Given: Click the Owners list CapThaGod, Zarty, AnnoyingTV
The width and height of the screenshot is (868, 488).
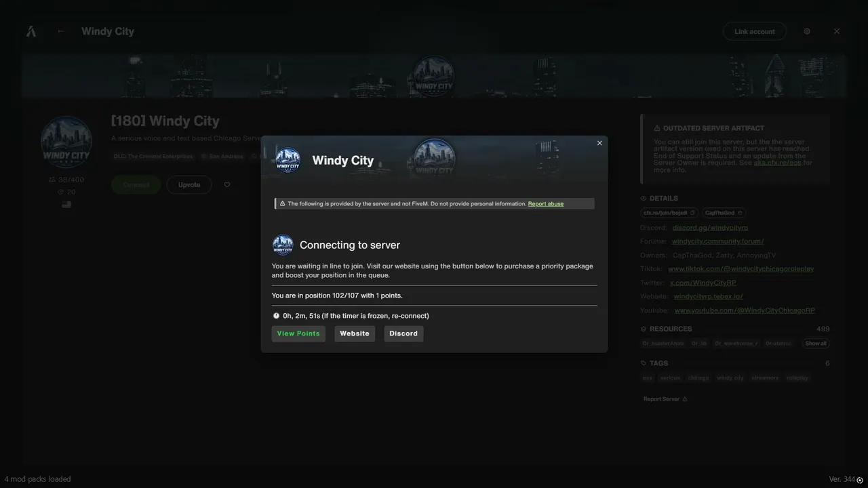Looking at the screenshot, I should point(724,256).
